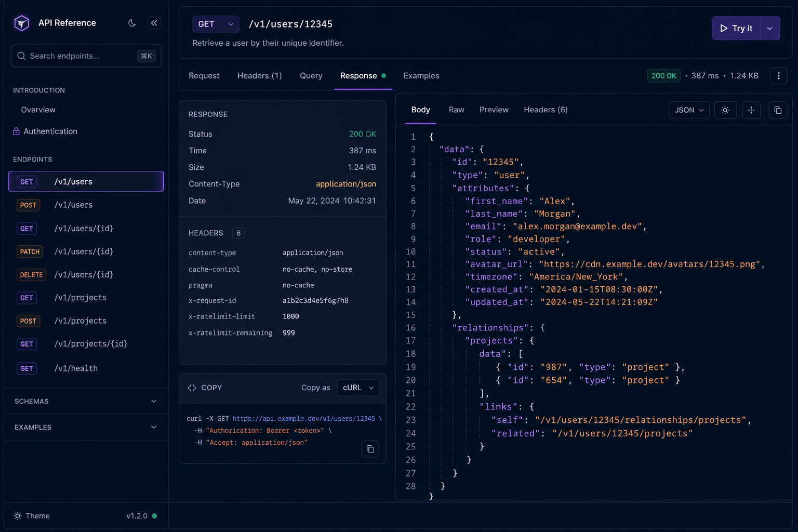The height and width of the screenshot is (532, 798).
Task: Select the GET /v1/health endpoint
Action: (86, 368)
